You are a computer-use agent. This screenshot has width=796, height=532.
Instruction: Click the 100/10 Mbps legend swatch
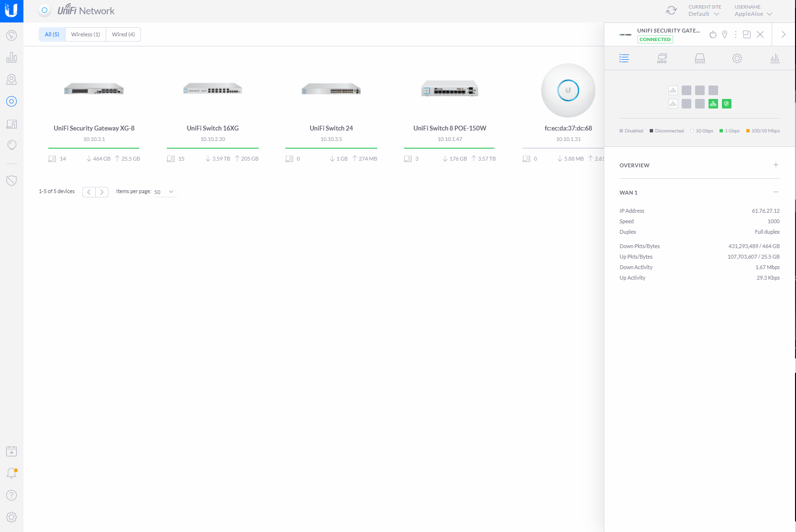tap(748, 130)
